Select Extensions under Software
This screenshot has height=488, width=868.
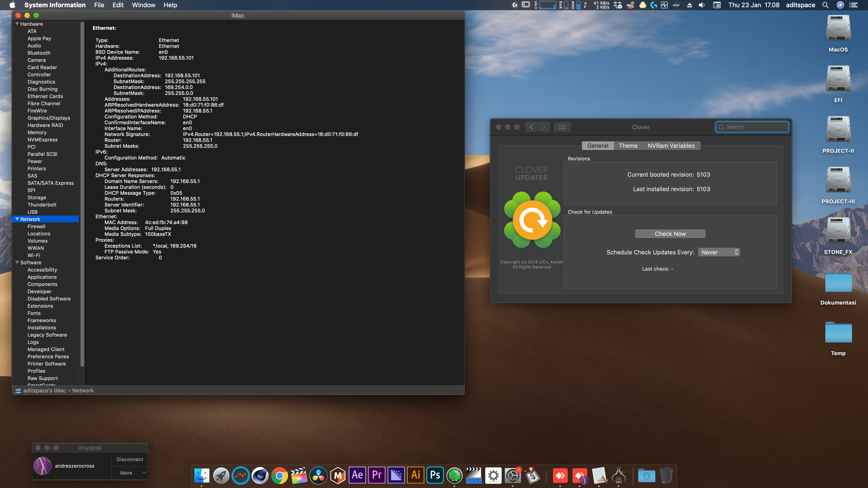[x=40, y=306]
